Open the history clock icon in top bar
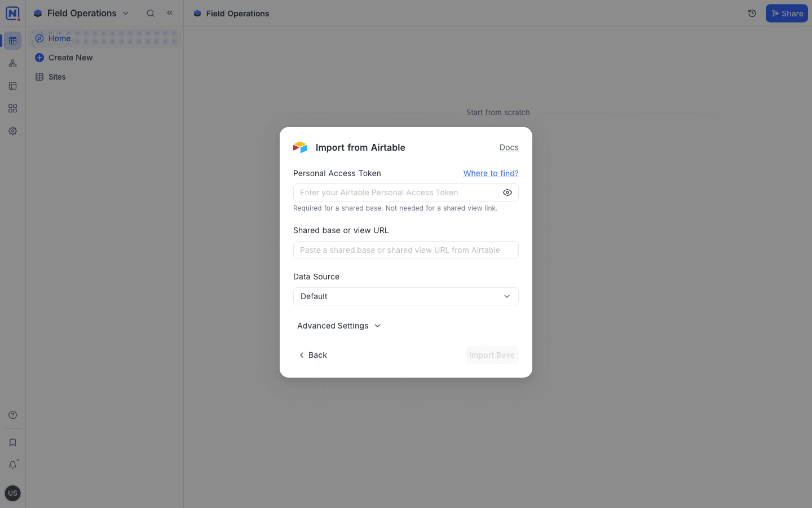The height and width of the screenshot is (508, 812). (x=752, y=14)
